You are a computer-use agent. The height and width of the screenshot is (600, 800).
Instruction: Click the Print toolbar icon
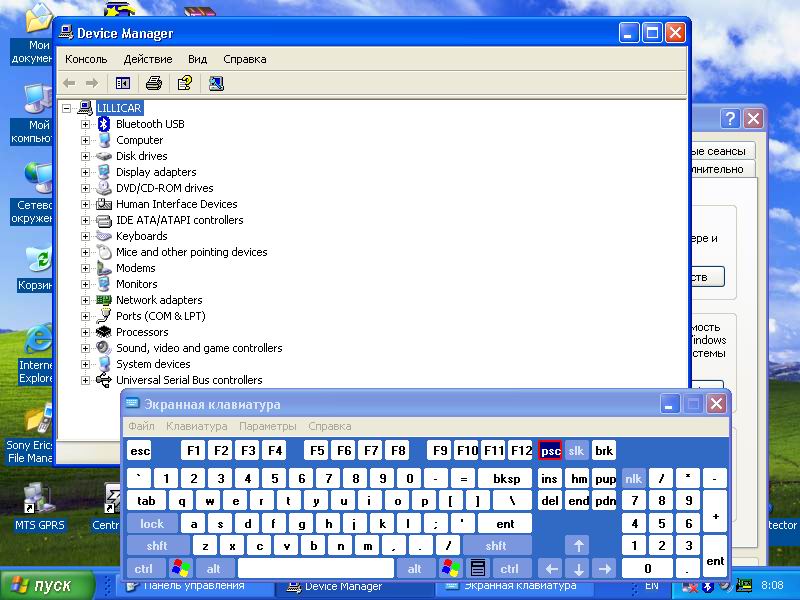pyautogui.click(x=153, y=83)
